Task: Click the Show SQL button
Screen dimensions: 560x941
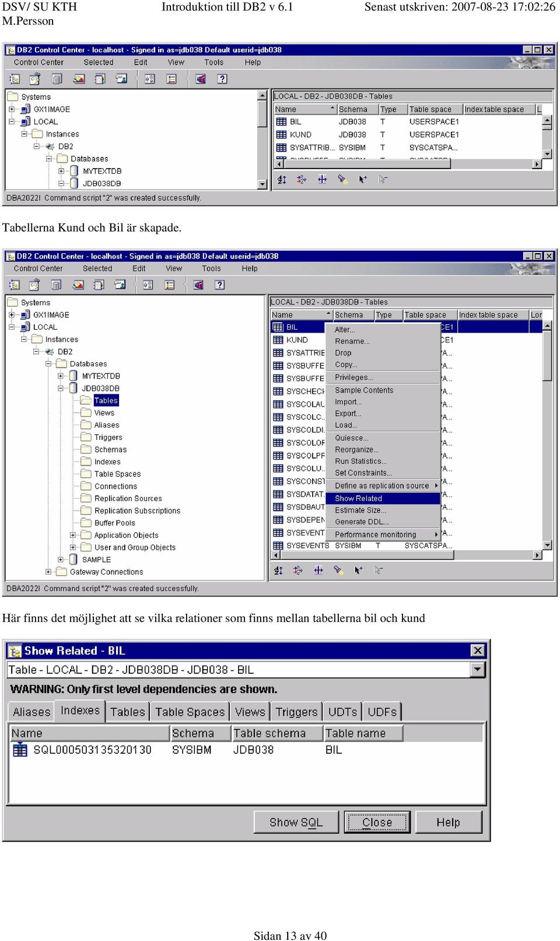Action: (x=296, y=822)
